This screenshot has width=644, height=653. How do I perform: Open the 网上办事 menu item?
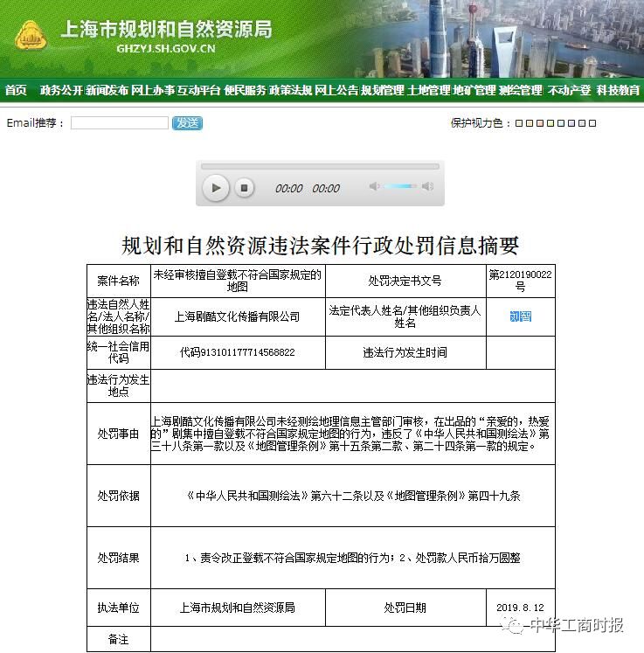[x=153, y=90]
